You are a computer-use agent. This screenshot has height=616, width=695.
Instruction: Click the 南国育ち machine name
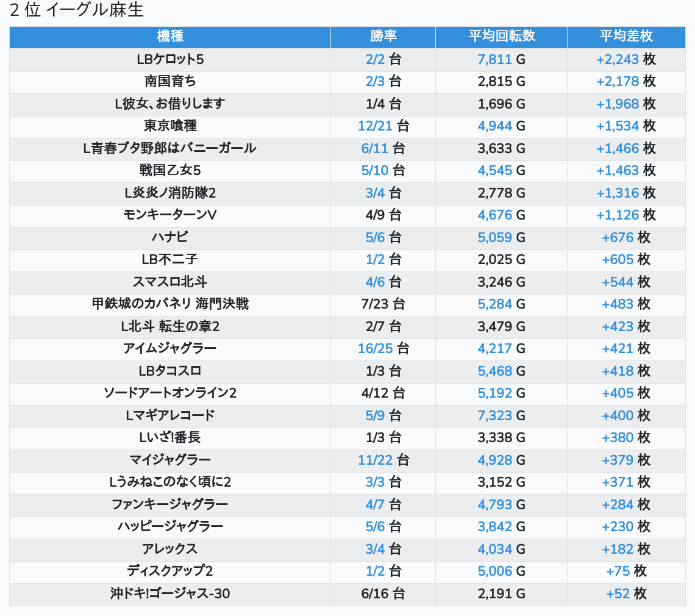(x=169, y=82)
